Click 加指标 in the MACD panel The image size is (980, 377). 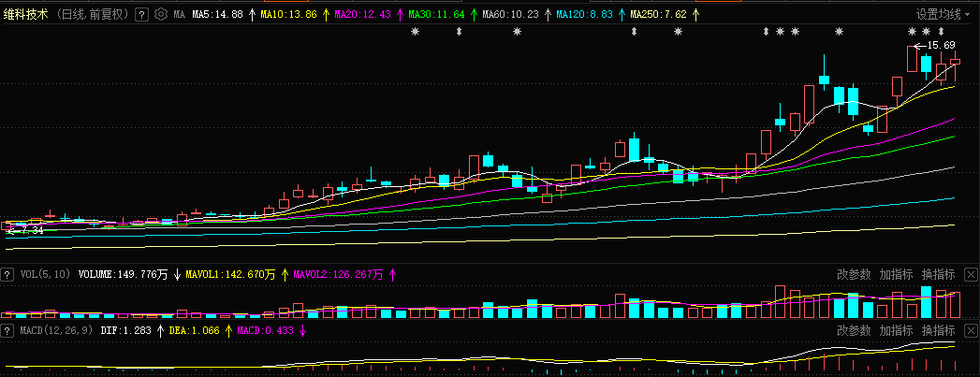(x=897, y=331)
